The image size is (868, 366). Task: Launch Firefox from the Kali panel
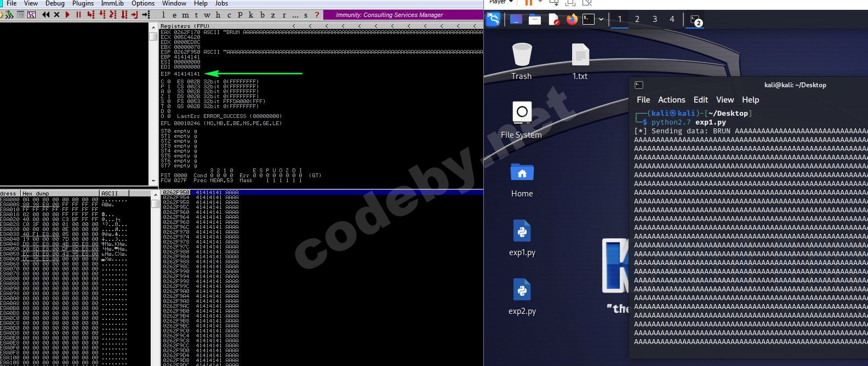(572, 19)
